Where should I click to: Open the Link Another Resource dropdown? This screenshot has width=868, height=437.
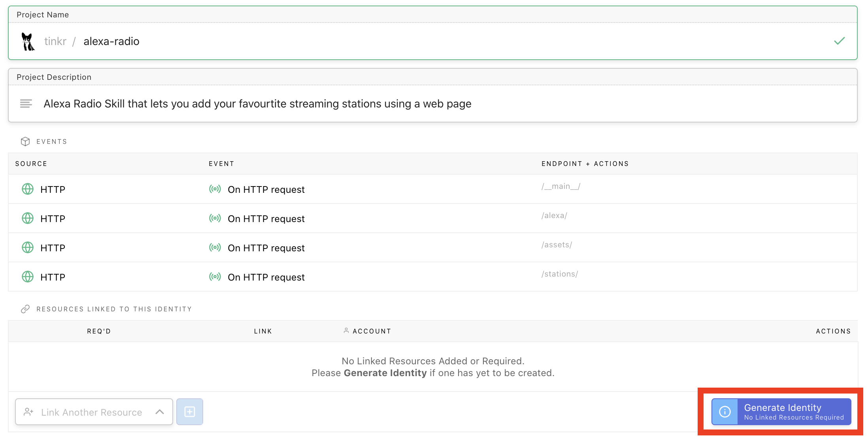92,412
